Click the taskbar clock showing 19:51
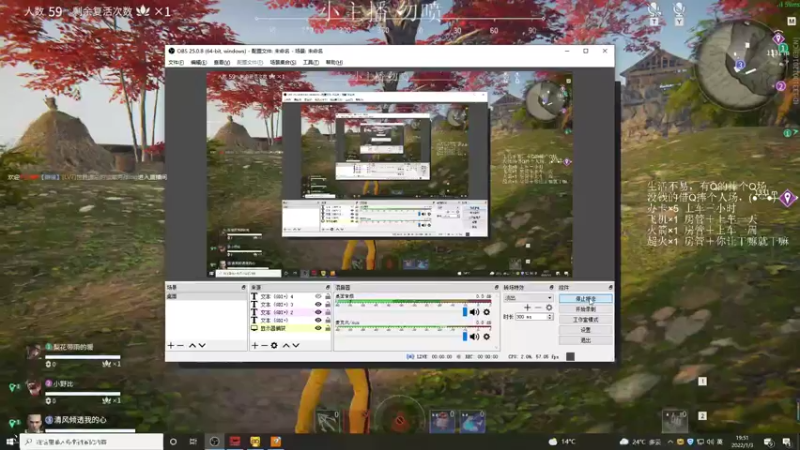The width and height of the screenshot is (800, 450). click(x=742, y=442)
